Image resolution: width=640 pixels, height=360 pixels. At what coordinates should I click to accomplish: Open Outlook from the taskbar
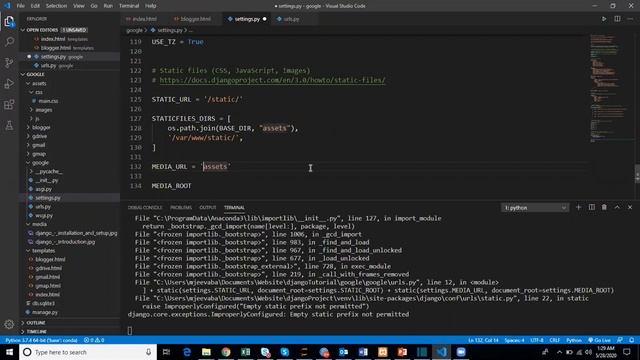tap(343, 352)
